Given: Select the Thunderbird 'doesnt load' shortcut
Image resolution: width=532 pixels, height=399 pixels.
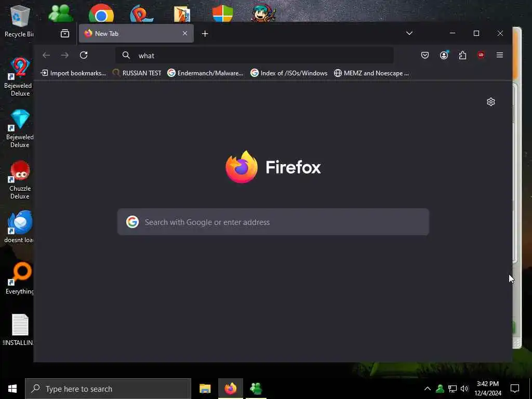Looking at the screenshot, I should click(x=19, y=227).
